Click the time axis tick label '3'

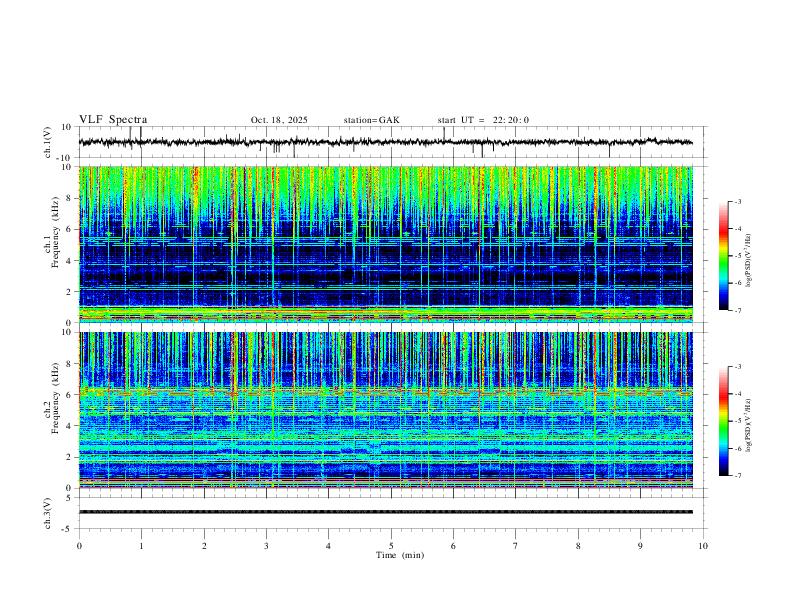266,546
